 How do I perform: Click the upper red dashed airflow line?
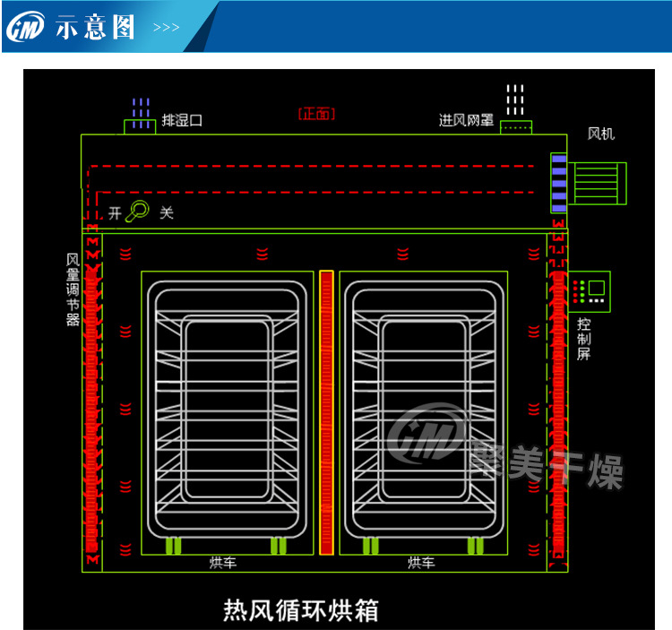coord(312,166)
